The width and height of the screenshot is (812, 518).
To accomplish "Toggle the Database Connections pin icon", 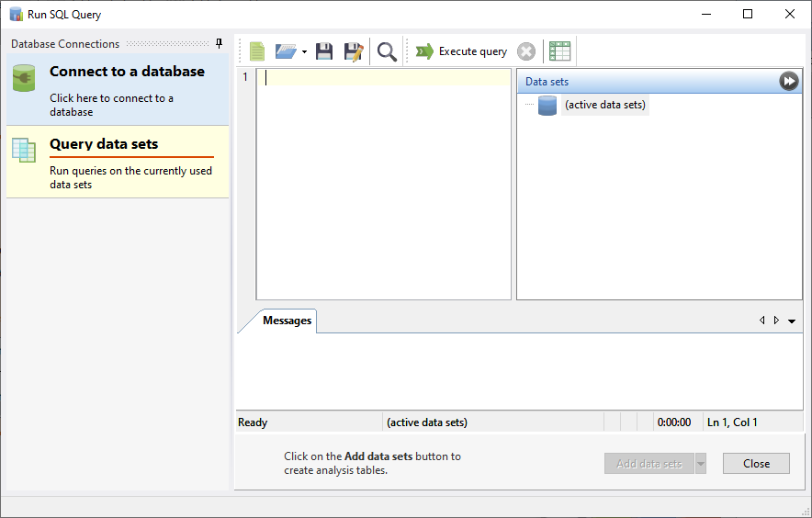I will (x=219, y=43).
